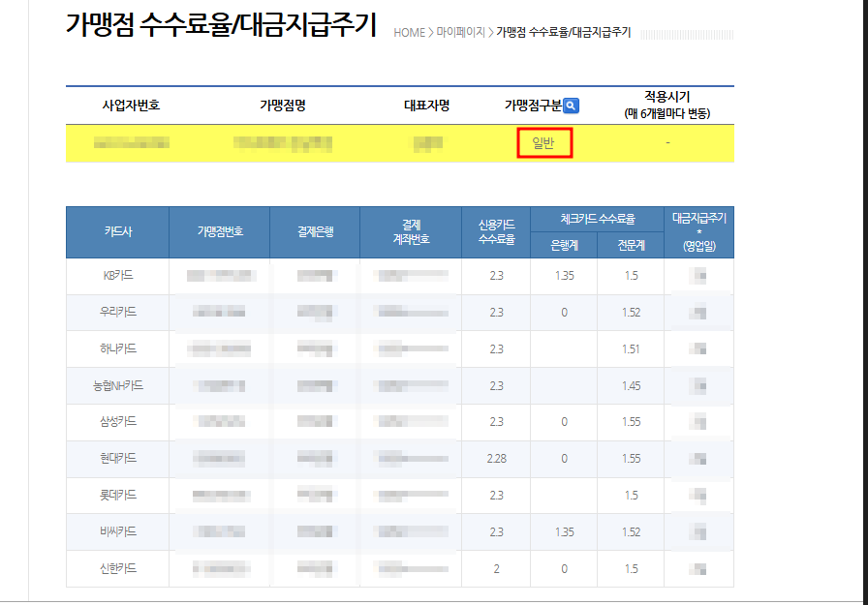Click the credit rate 2 for 신한카드
Screen dimensions: 868x605
pyautogui.click(x=497, y=568)
